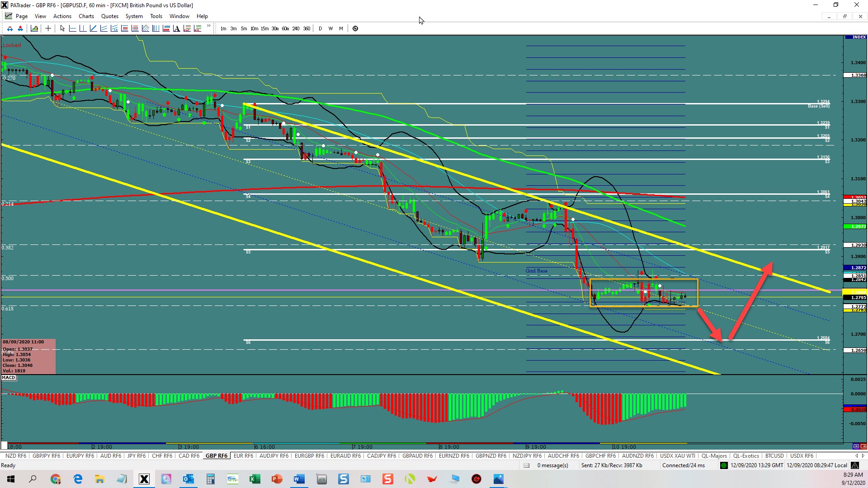This screenshot has height=488, width=868.
Task: Open the View menu
Action: pyautogui.click(x=40, y=16)
